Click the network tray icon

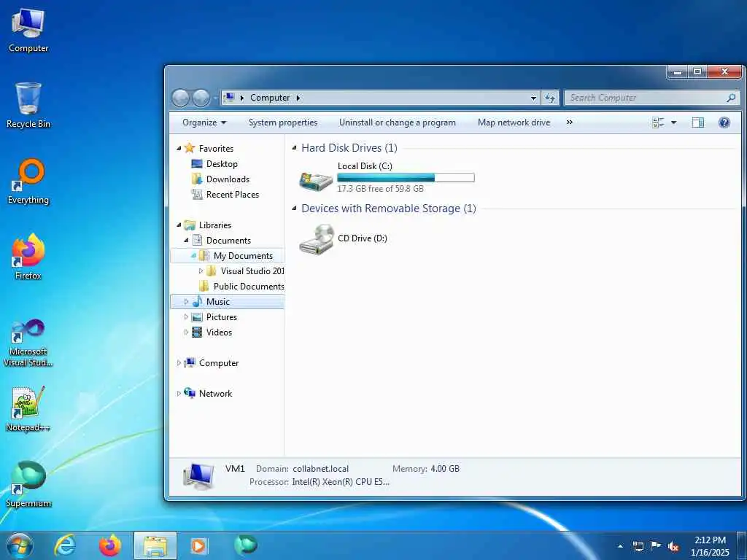(x=638, y=546)
